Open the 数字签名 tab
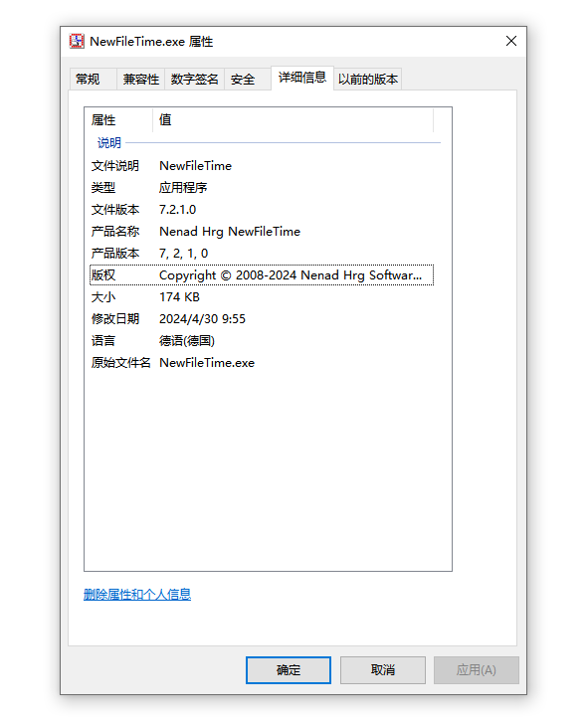This screenshot has height=721, width=588. (x=194, y=80)
